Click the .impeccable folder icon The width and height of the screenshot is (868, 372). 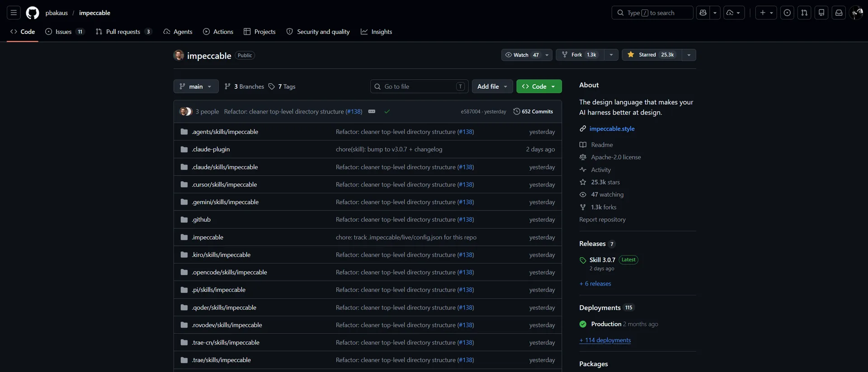(x=184, y=237)
